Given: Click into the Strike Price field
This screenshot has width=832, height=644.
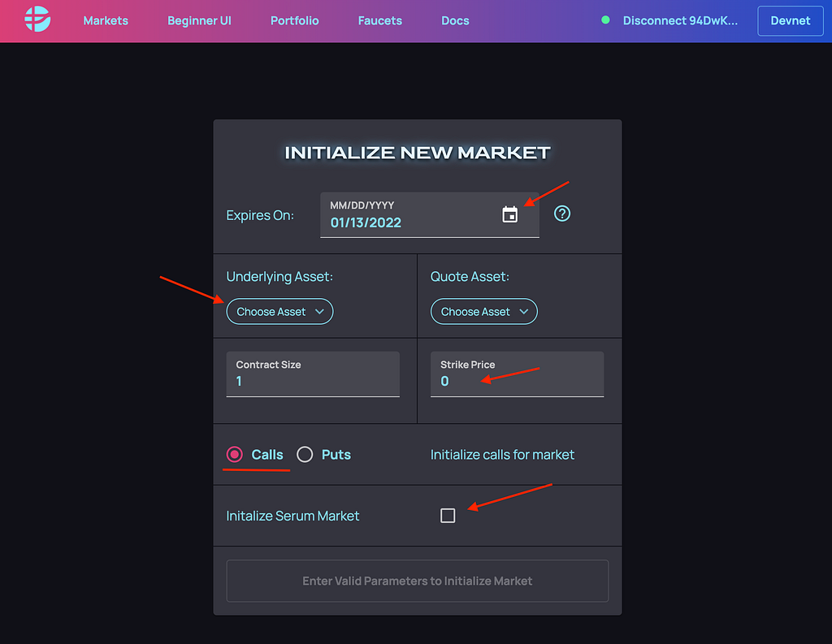Looking at the screenshot, I should (x=517, y=380).
